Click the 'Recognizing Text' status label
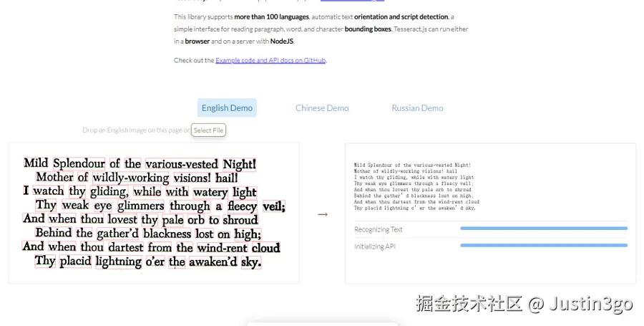Viewport: 644px width, 326px height. tap(379, 229)
